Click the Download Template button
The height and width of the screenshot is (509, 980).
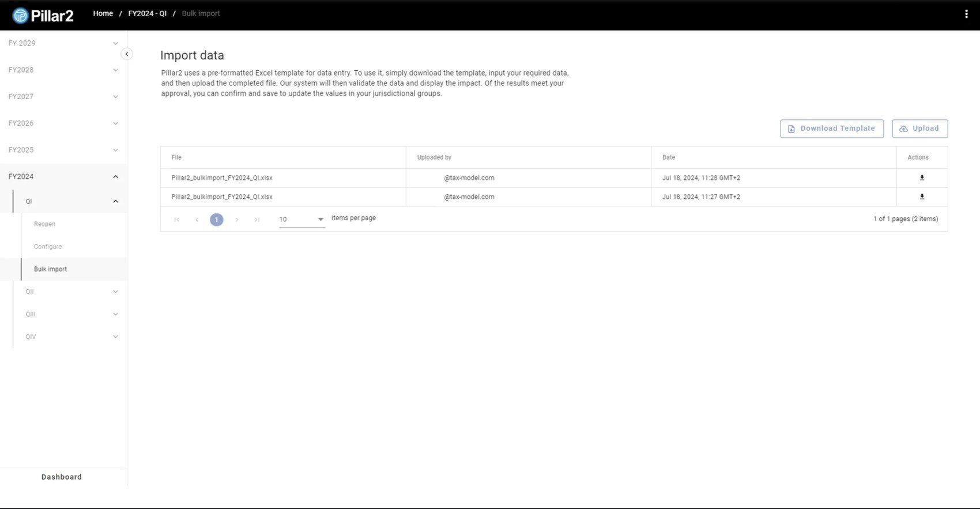832,129
